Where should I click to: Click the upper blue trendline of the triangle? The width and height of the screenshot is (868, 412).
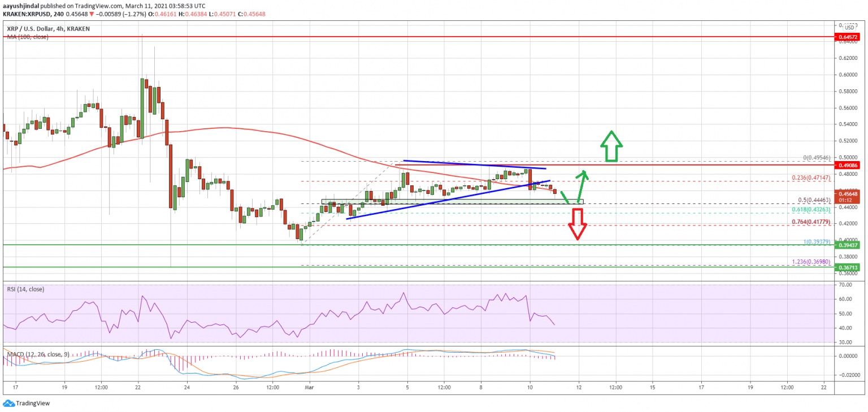475,164
